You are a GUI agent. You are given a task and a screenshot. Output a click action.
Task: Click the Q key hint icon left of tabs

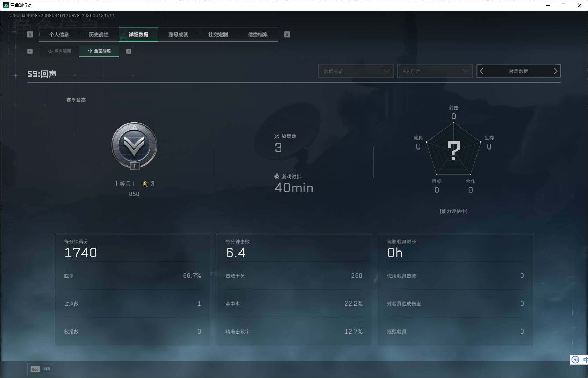pyautogui.click(x=30, y=35)
